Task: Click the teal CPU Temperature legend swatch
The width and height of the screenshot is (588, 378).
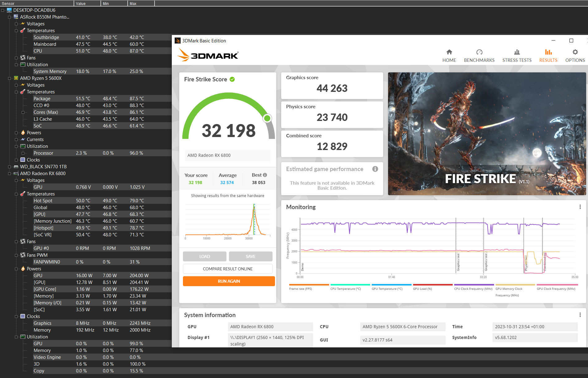Action: (350, 285)
